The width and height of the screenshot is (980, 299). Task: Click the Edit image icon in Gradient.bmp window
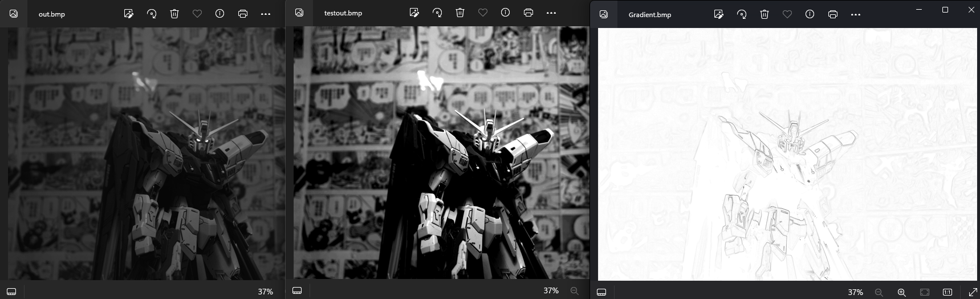coord(719,14)
